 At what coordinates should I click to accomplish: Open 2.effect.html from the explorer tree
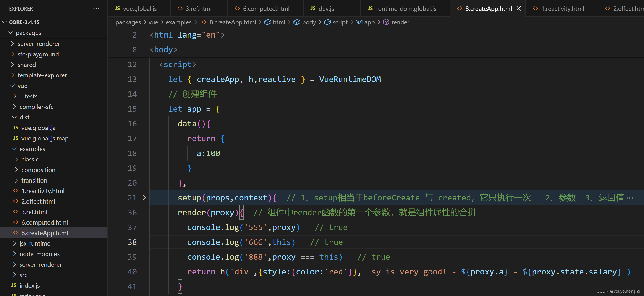[38, 201]
